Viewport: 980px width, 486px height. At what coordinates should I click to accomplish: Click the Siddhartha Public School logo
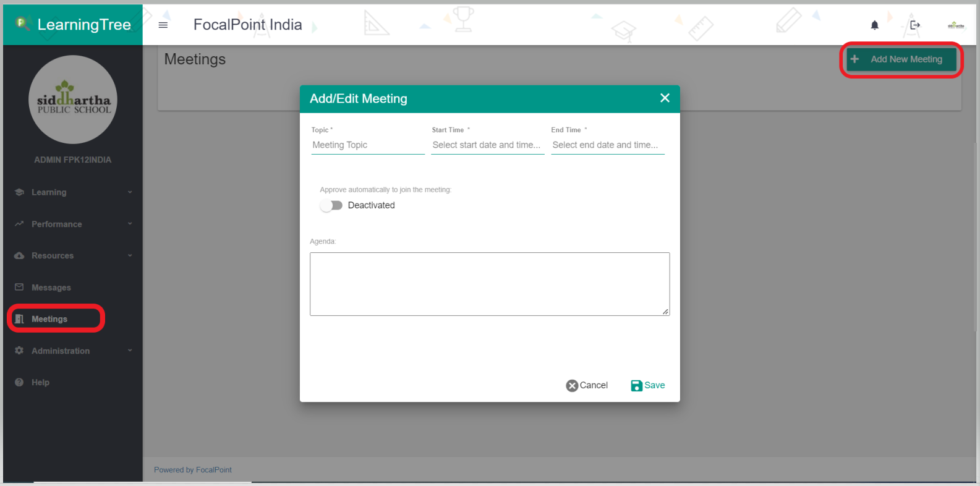pyautogui.click(x=73, y=100)
